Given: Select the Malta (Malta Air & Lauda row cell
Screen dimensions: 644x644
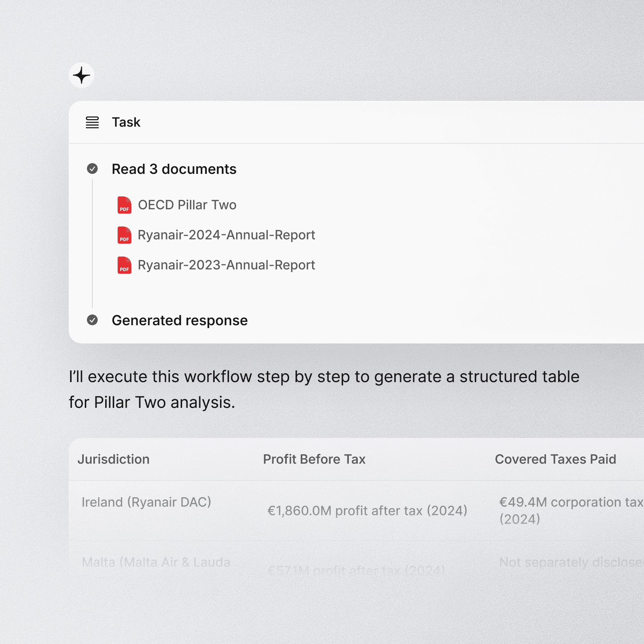Looking at the screenshot, I should (x=156, y=562).
